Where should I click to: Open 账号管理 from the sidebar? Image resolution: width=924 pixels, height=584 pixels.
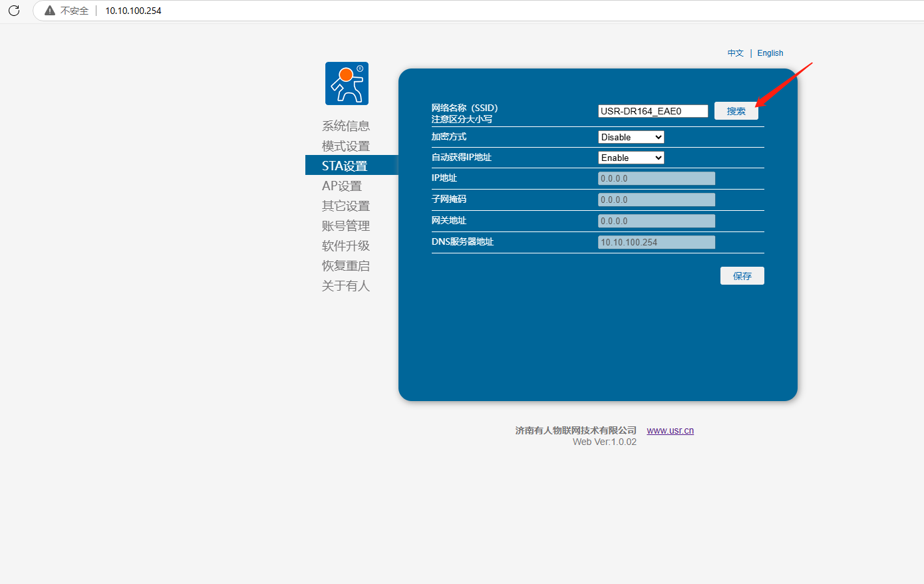pyautogui.click(x=345, y=225)
